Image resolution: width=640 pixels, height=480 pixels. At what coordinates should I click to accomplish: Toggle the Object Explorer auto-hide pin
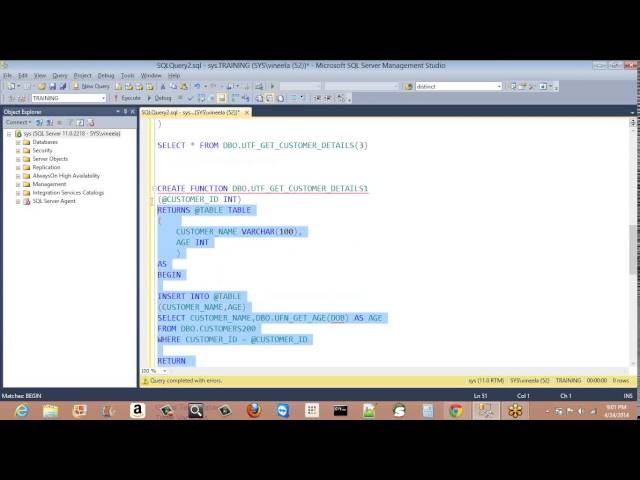[125, 112]
